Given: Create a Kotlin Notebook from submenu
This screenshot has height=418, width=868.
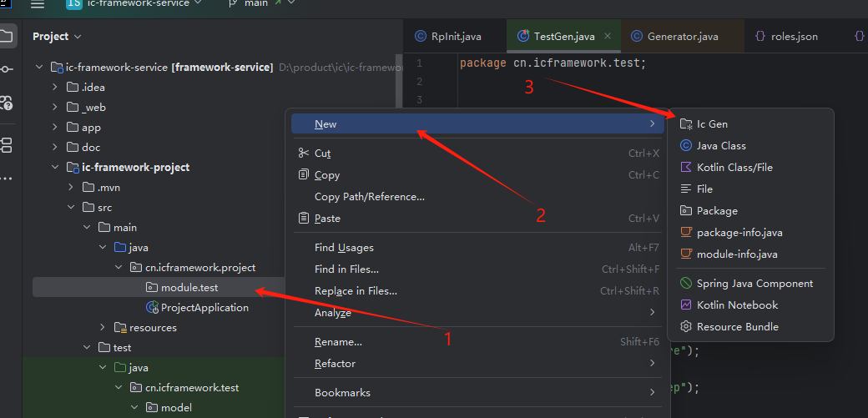Looking at the screenshot, I should point(737,305).
